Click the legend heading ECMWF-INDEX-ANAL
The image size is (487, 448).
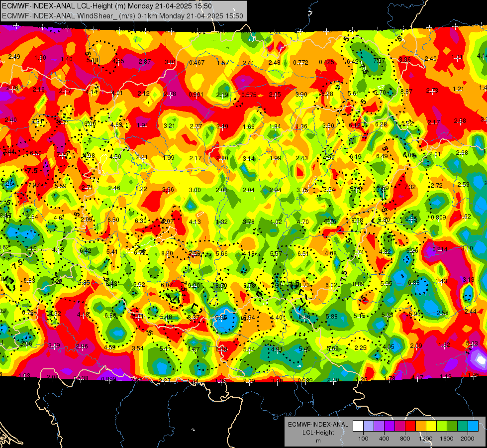click(318, 425)
